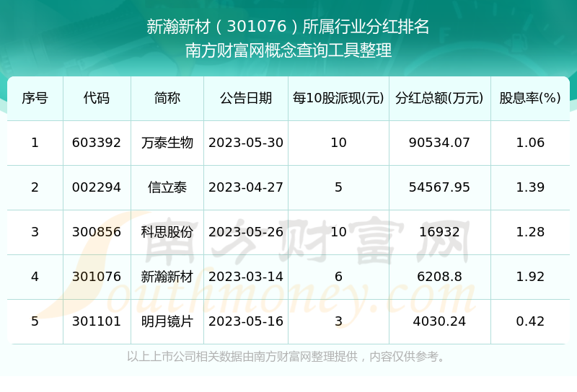Click dividend yield 1.92
The image size is (577, 392).
click(x=530, y=277)
